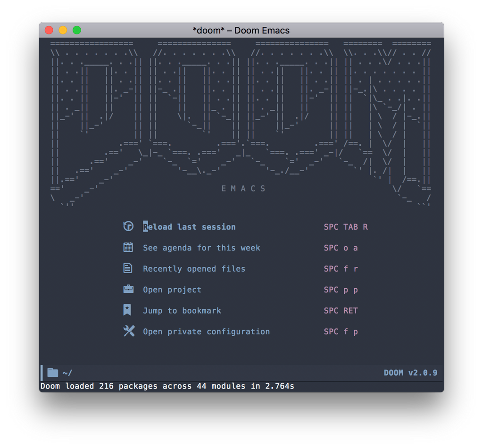Click the SPC p p keybinding
Screen dimensions: 483x448
pyautogui.click(x=341, y=290)
